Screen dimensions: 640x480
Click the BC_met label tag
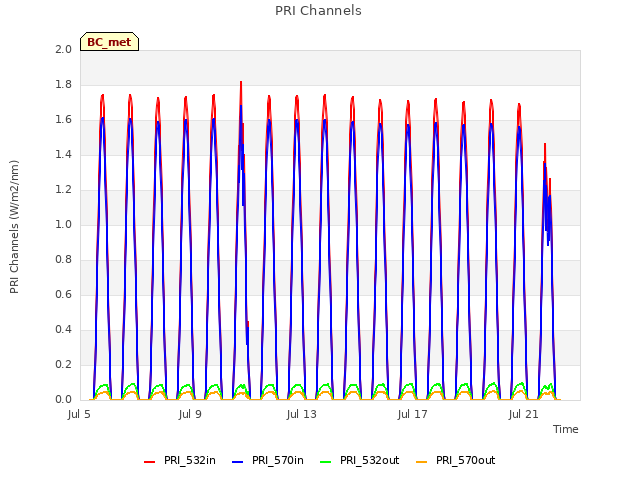tap(109, 42)
